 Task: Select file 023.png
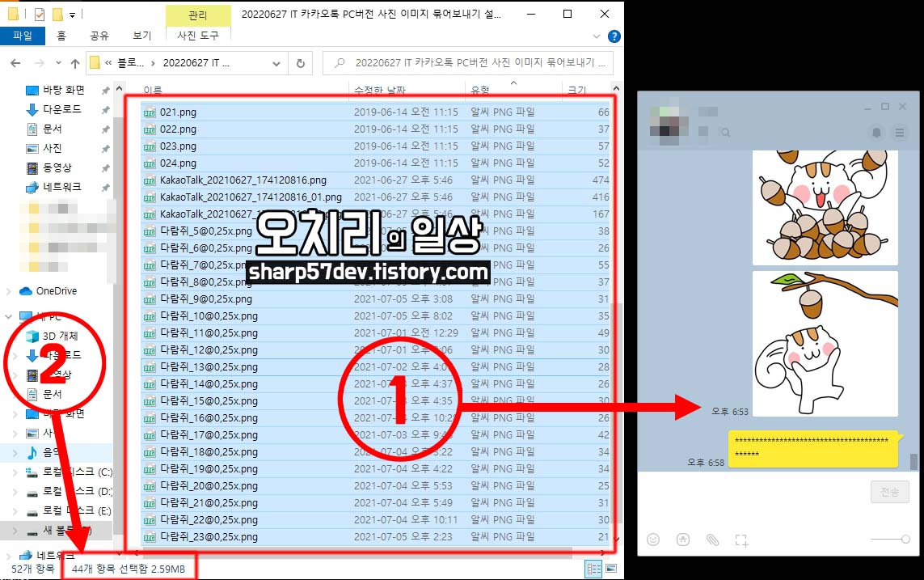[178, 146]
